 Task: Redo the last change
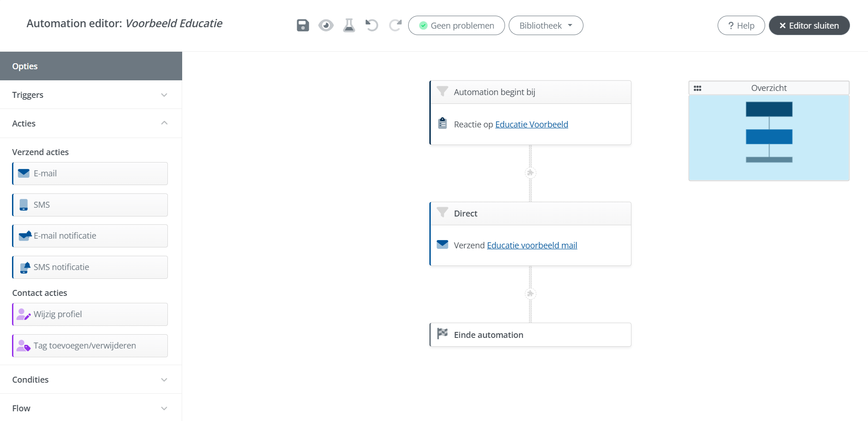[x=395, y=25]
